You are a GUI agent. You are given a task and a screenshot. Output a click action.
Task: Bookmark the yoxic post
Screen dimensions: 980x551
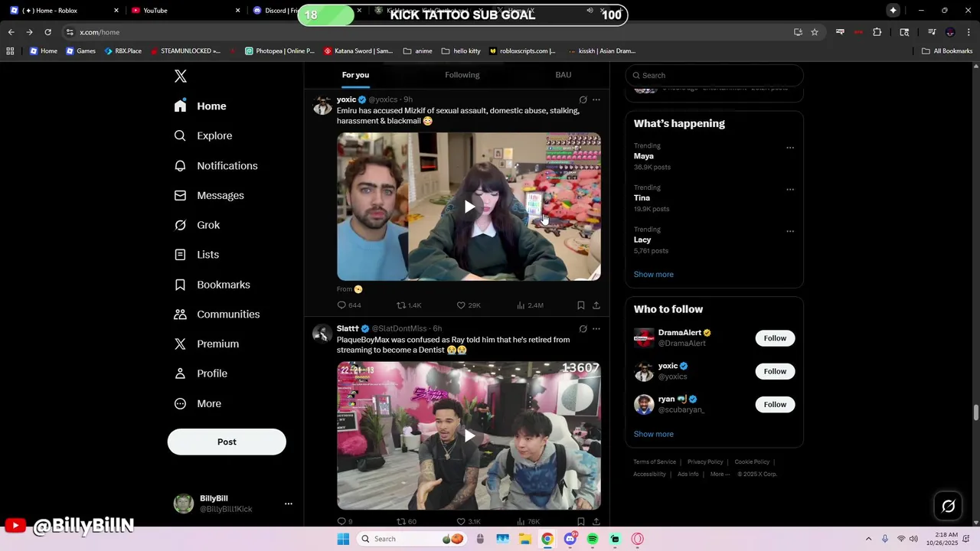coord(581,305)
